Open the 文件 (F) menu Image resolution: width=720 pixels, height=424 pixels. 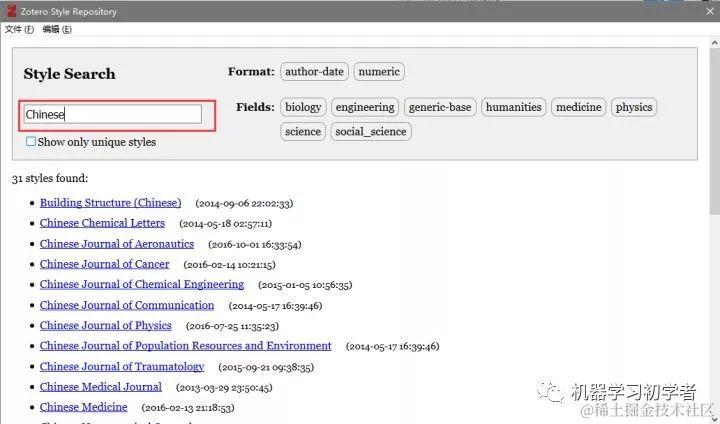[19, 29]
